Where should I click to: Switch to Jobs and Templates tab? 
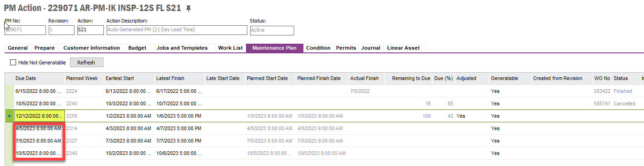coord(182,48)
